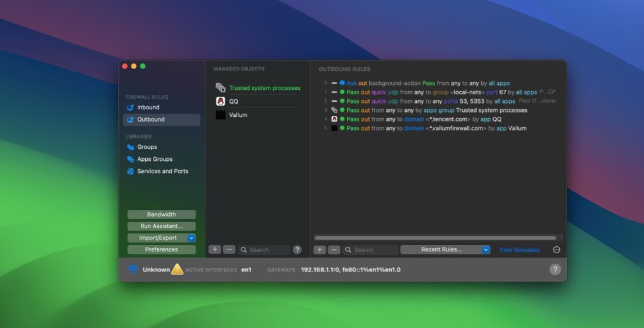Viewport: 644px width, 328px height.
Task: Add an outbound rule with plus button
Action: tap(319, 249)
